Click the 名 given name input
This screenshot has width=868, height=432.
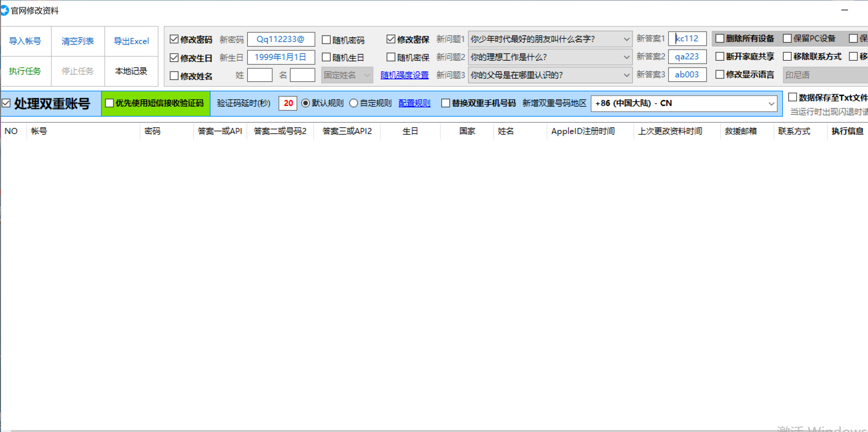click(x=302, y=75)
